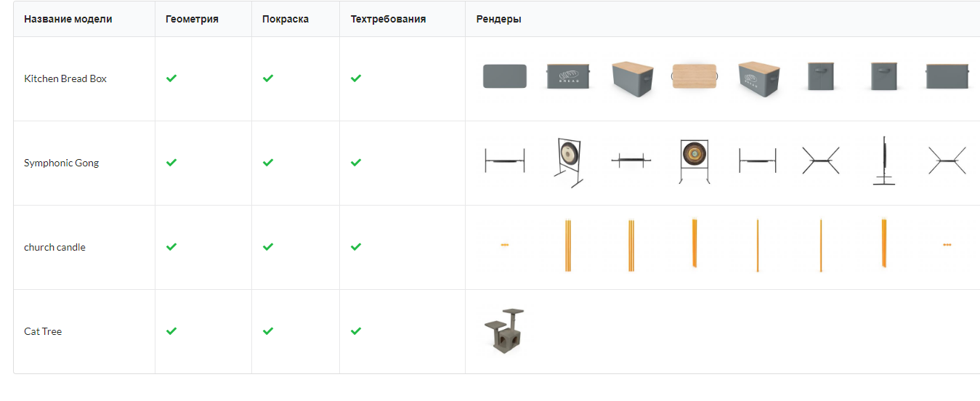The image size is (980, 401).
Task: Click Geometry checkmark for Kitchen Bread Box
Action: pyautogui.click(x=171, y=78)
